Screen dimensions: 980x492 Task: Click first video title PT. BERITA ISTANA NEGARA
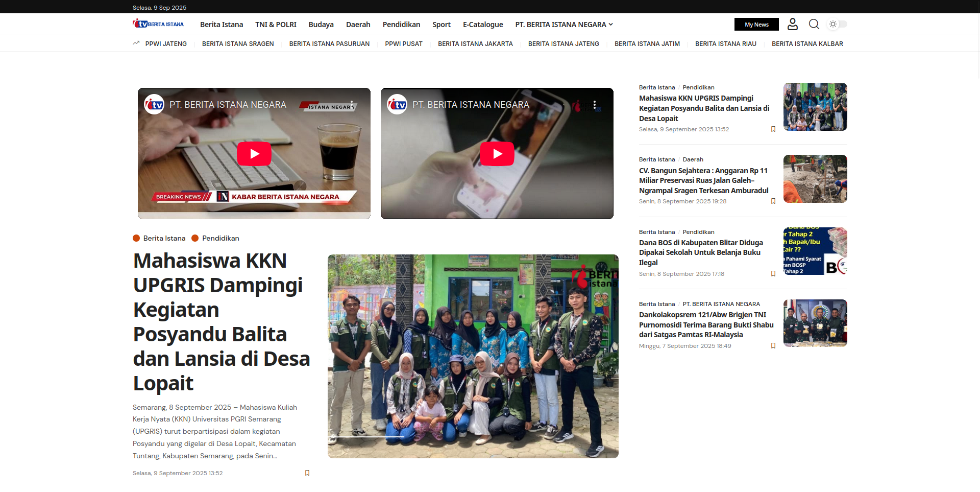point(228,105)
